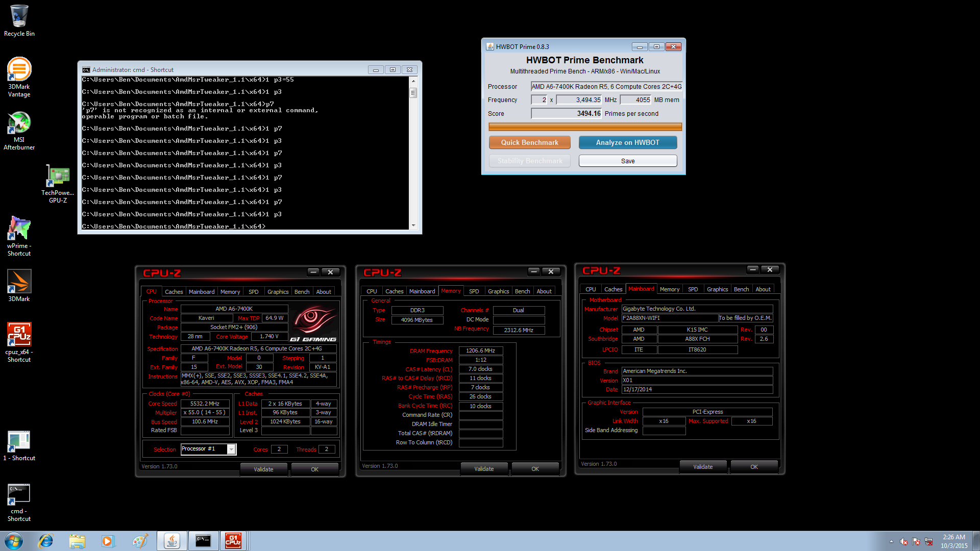Screen dimensions: 980x551
Task: Click OK in right CPU-Z window
Action: pos(754,467)
